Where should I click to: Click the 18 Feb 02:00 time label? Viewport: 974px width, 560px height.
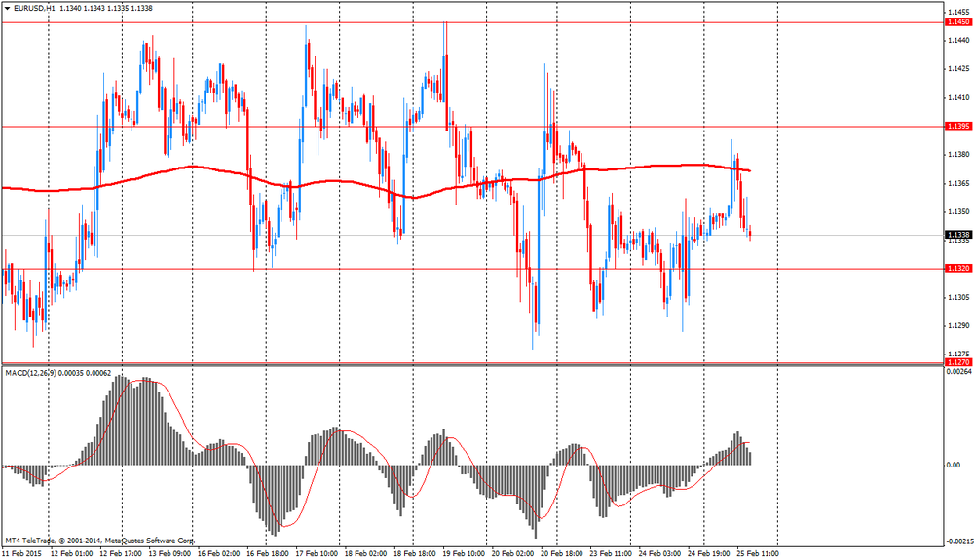coord(365,554)
